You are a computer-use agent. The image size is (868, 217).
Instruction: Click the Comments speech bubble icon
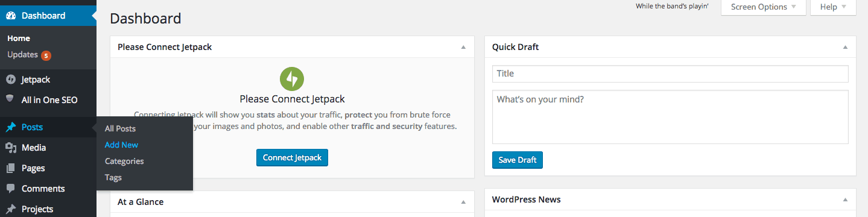tap(10, 189)
